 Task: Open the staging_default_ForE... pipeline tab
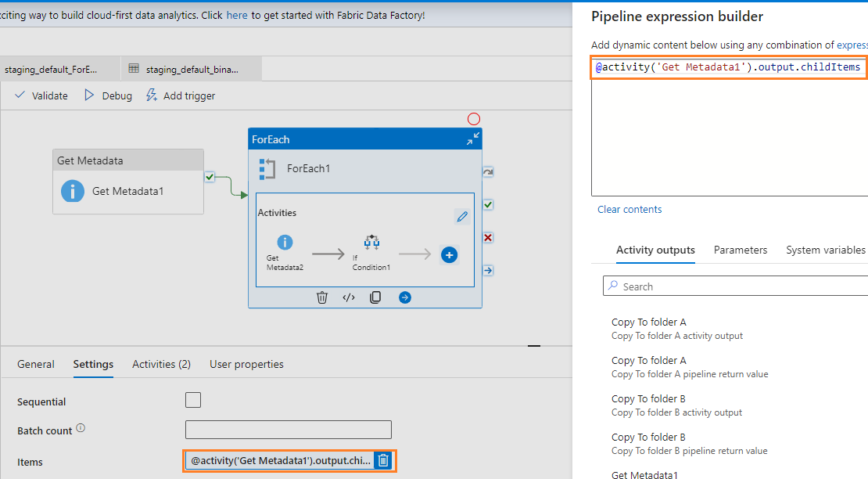click(x=59, y=69)
